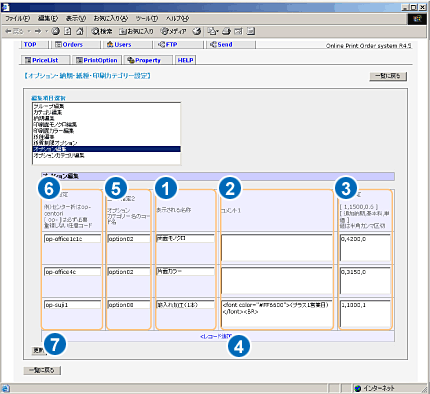This screenshot has width=430, height=394.
Task: Click the Windows logo throbber in the toolbar corner
Action: (417, 19)
